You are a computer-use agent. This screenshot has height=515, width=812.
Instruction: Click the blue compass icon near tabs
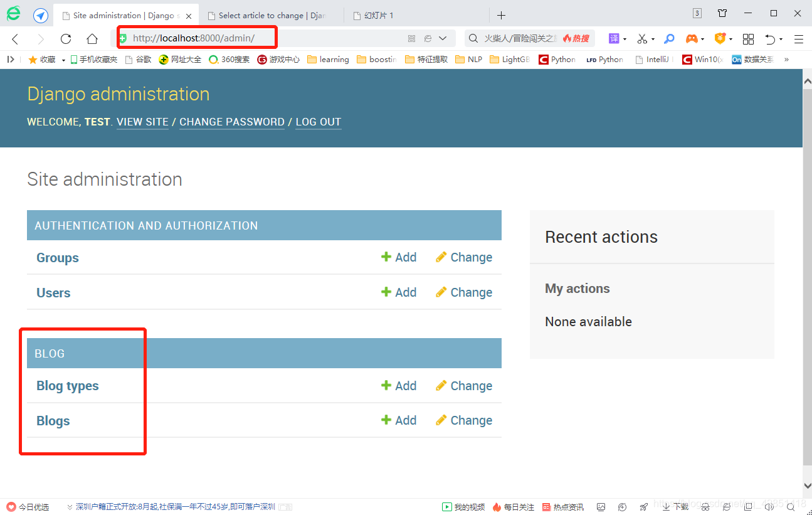(x=41, y=15)
